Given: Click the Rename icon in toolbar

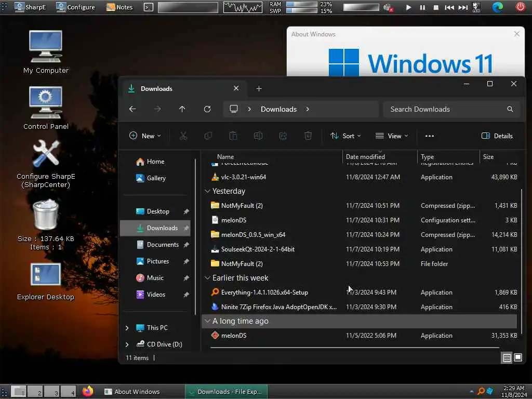Looking at the screenshot, I should click(x=258, y=136).
